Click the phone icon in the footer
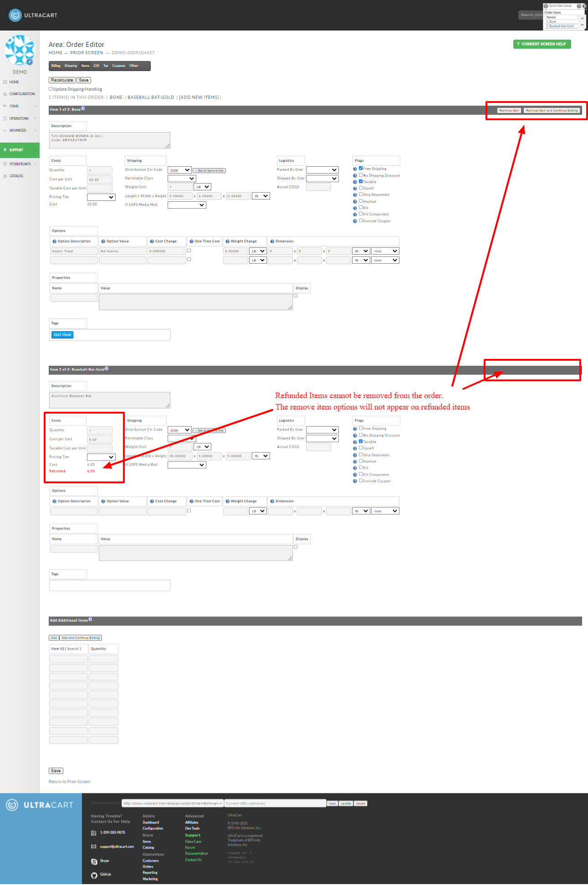Screen dimensions: 588x885 (94, 833)
